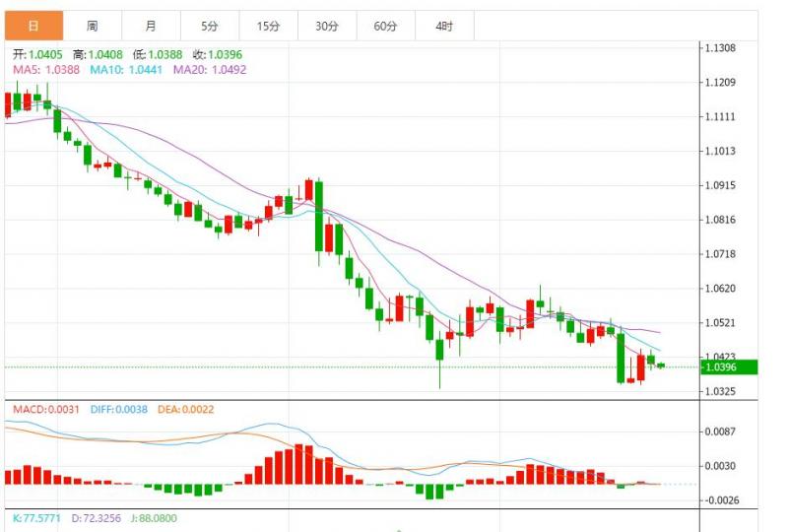Click the tall green candle at the mid-chart peak
Image resolution: width=788 pixels, height=532 pixels.
point(318,216)
